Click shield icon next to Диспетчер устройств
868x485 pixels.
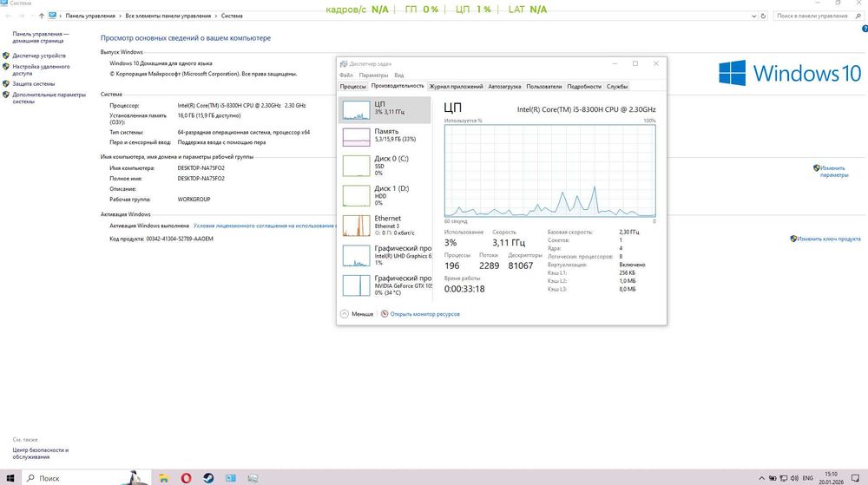coord(6,56)
